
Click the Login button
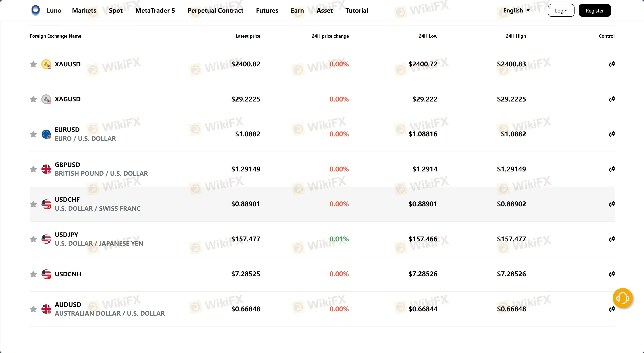pos(561,10)
